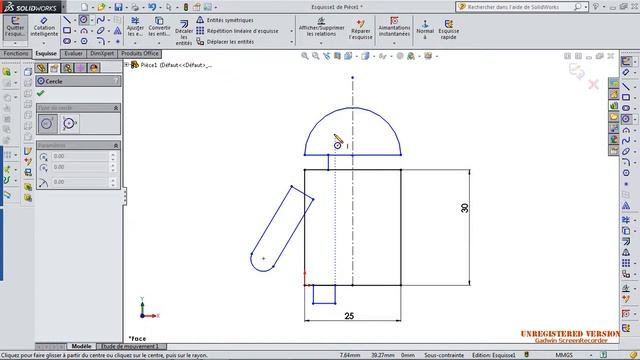Click the Print icon
The width and height of the screenshot is (640, 360).
135,7
